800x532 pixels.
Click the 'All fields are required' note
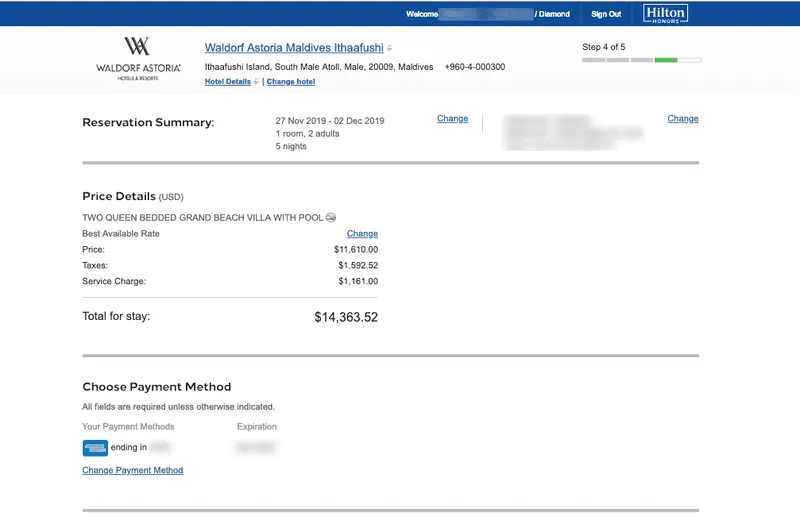click(x=179, y=407)
